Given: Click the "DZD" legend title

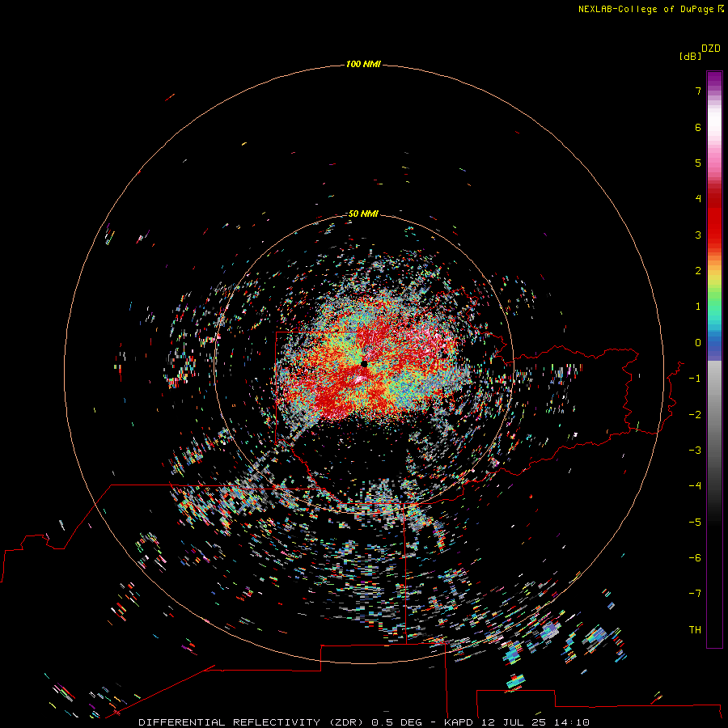Looking at the screenshot, I should tap(711, 49).
